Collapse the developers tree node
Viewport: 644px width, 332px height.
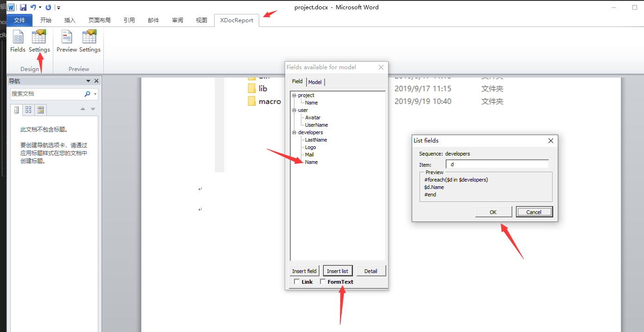pyautogui.click(x=294, y=132)
